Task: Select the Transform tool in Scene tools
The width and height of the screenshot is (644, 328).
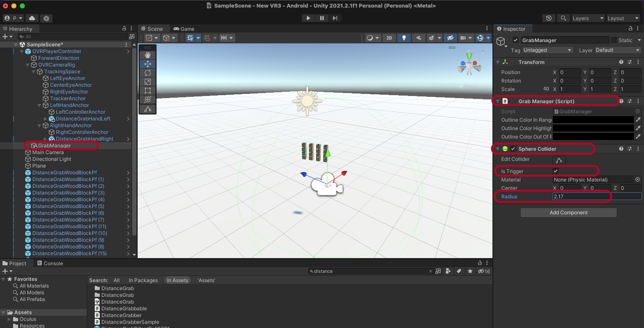Action: click(148, 99)
